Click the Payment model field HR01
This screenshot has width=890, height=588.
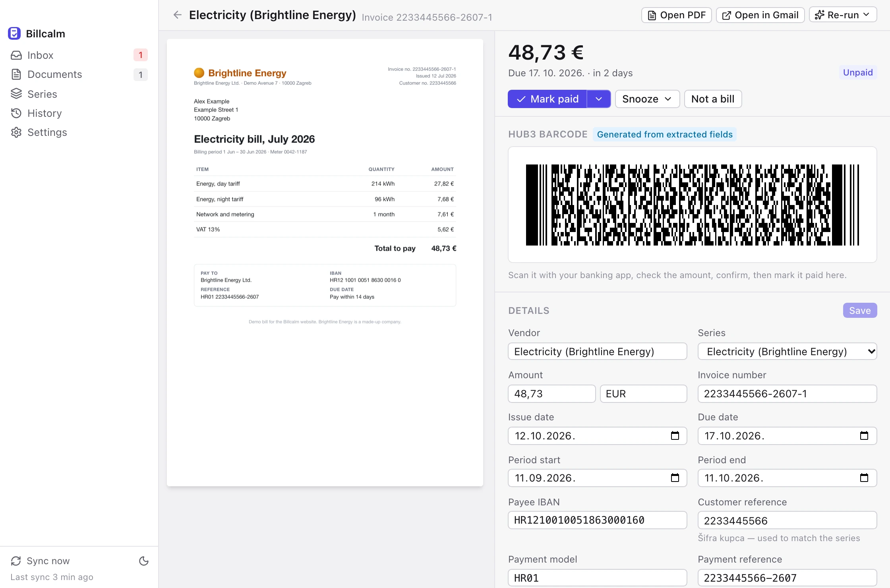pyautogui.click(x=597, y=578)
